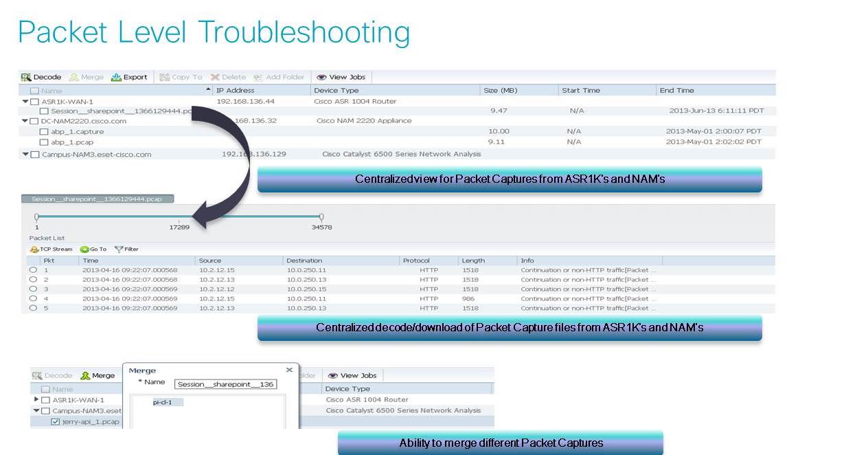The width and height of the screenshot is (868, 455).
Task: Click the active Merge icon in bottom toolbar
Action: [x=85, y=375]
